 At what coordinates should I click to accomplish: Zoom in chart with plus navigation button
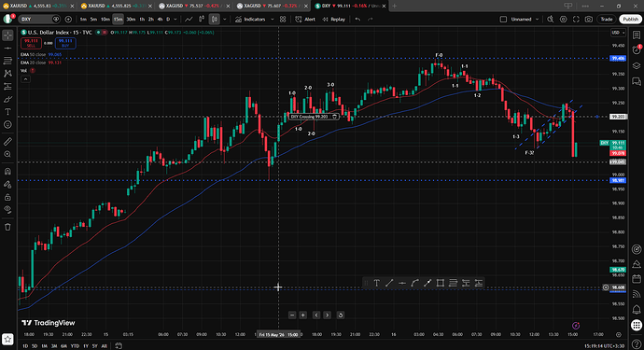[302, 315]
